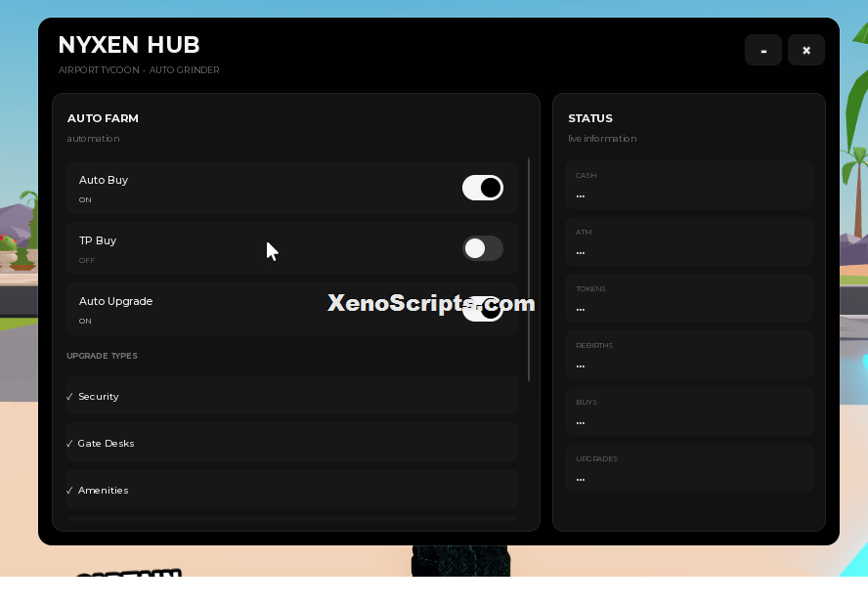
Task: Click the BUYS status card
Action: 689,411
